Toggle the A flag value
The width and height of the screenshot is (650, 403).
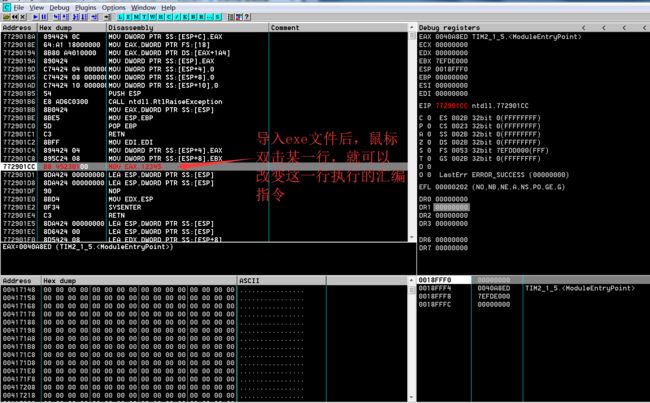click(429, 134)
